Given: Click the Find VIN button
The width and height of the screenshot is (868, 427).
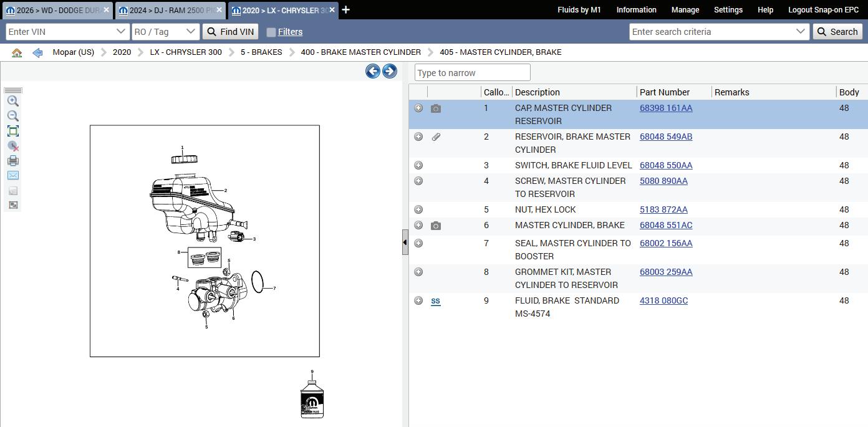Looking at the screenshot, I should click(x=230, y=32).
